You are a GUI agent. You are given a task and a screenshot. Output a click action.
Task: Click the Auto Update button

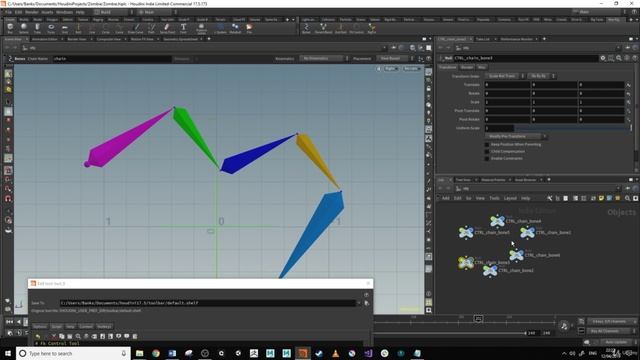[x=616, y=342]
